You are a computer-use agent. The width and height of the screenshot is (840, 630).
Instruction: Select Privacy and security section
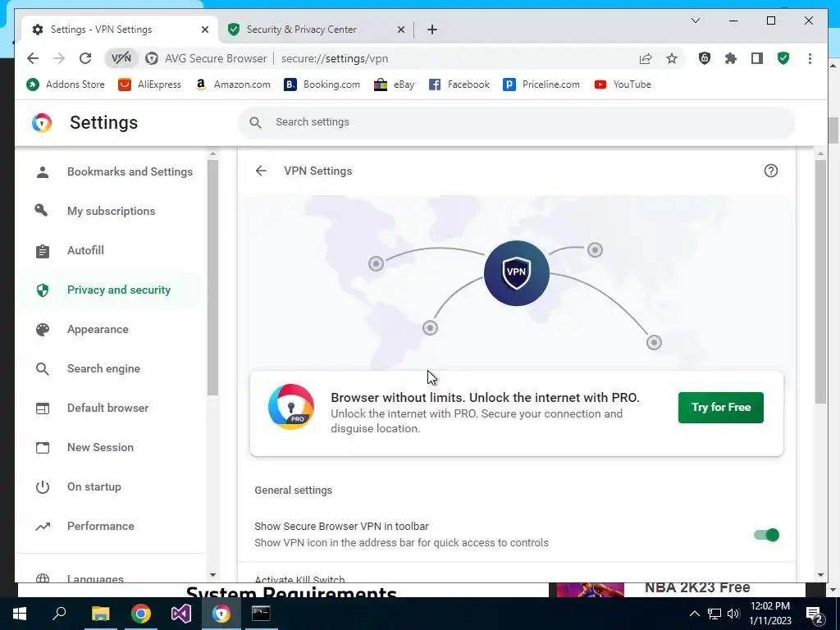coord(112,290)
